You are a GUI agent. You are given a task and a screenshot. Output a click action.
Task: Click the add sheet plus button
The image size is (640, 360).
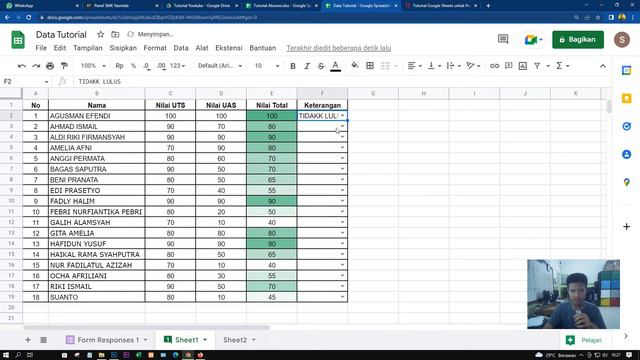tap(28, 340)
